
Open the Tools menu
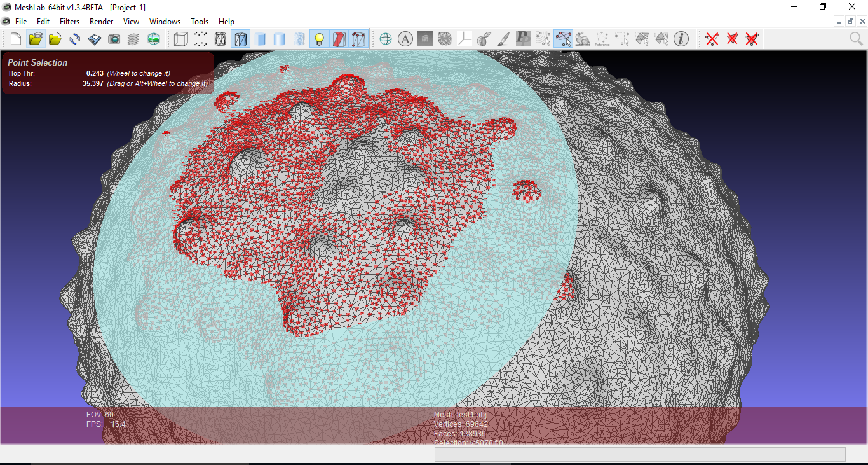pyautogui.click(x=200, y=22)
